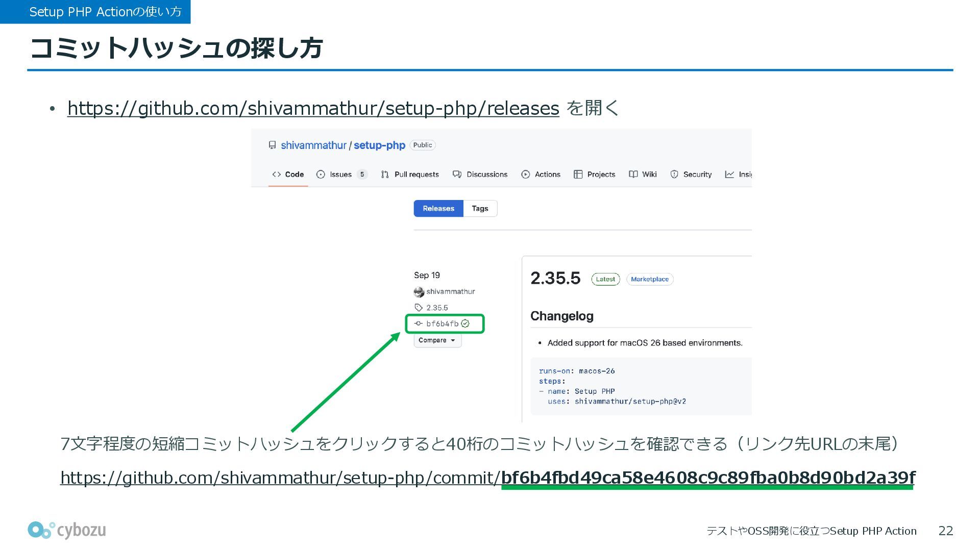Click the Security shield icon
The height and width of the screenshot is (551, 980).
tap(674, 174)
